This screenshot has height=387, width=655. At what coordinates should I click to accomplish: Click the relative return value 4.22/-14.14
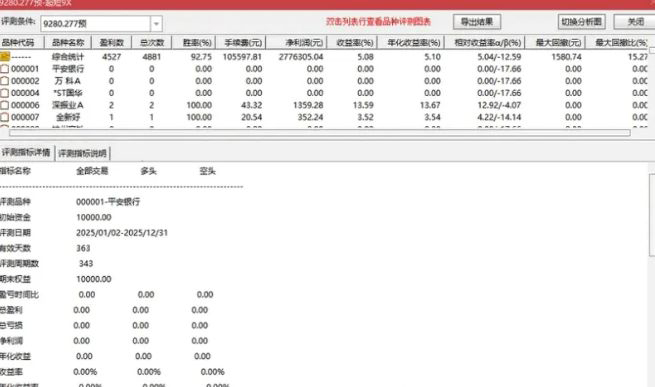[x=499, y=117]
